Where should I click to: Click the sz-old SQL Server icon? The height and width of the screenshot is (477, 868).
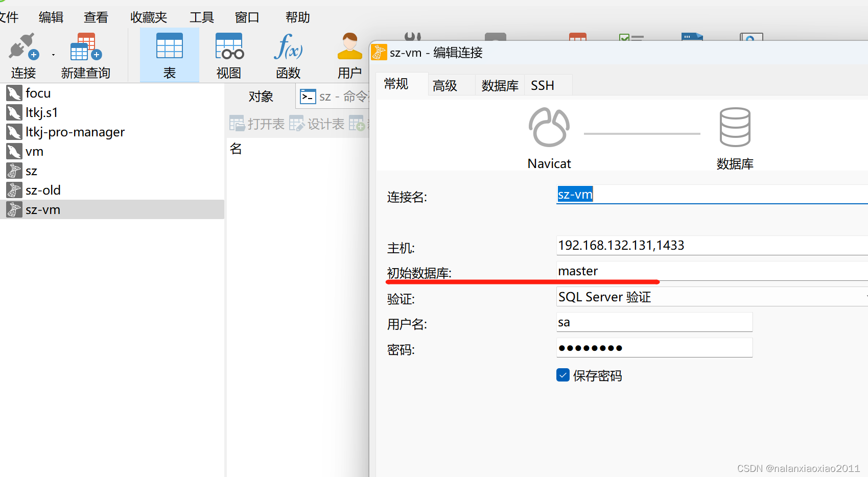coord(14,190)
